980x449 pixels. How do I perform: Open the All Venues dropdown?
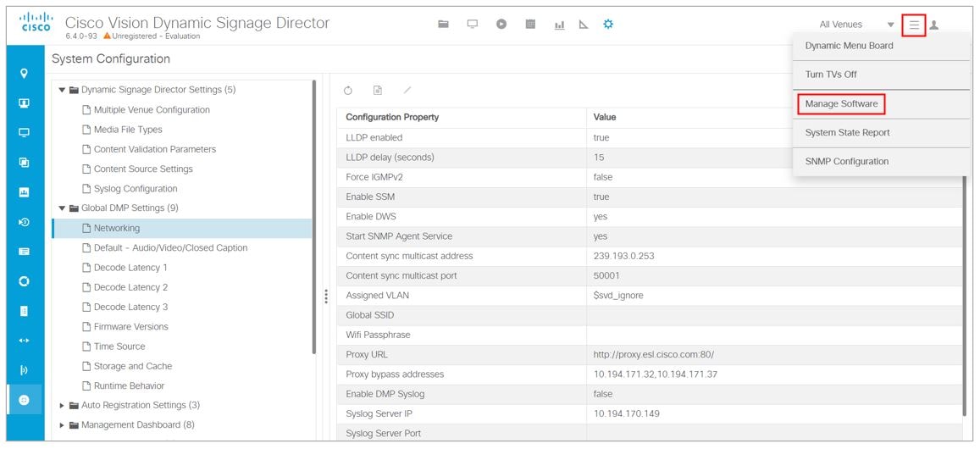coord(856,25)
